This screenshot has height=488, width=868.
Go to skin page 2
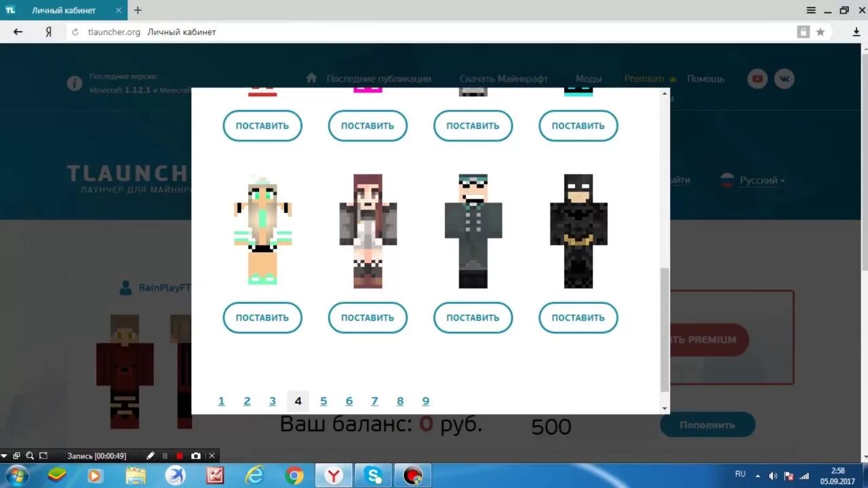coord(247,401)
